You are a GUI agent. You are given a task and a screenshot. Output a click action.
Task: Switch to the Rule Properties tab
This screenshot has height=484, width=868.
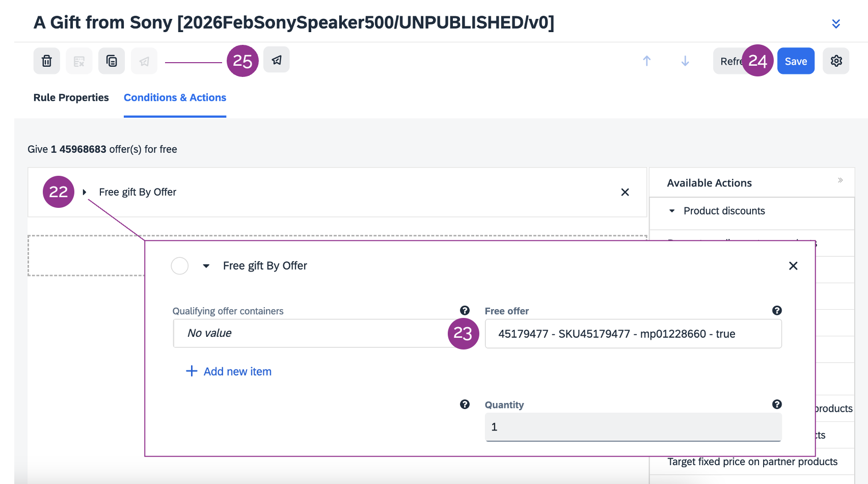71,98
